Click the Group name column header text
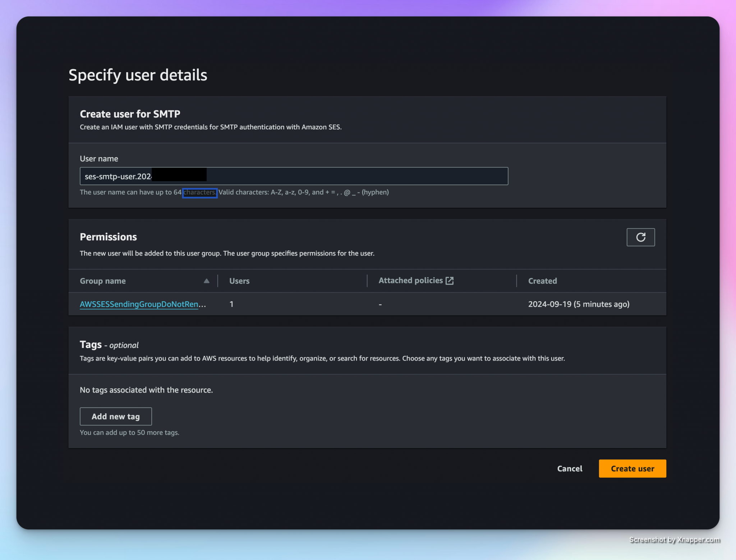 coord(103,281)
